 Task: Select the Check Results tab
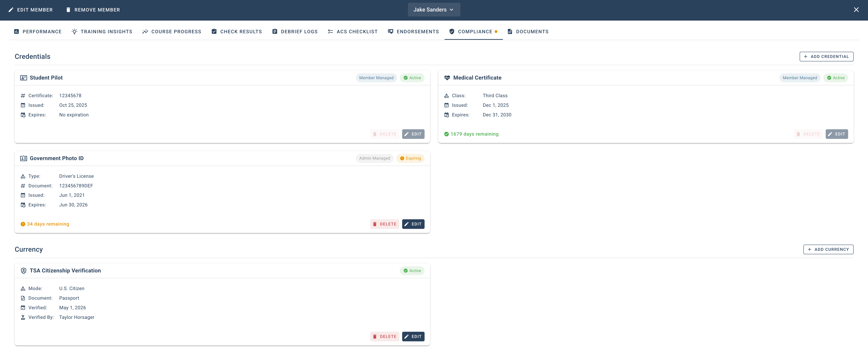point(237,32)
